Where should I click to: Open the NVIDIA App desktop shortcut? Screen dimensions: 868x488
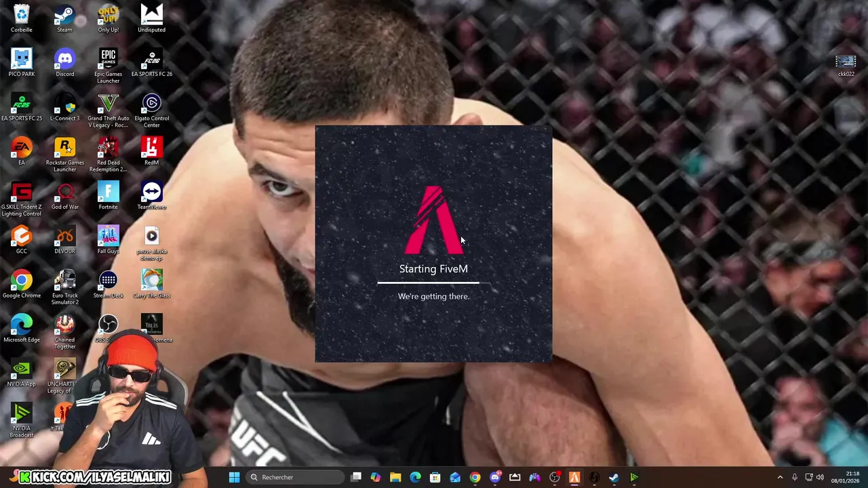click(x=22, y=372)
